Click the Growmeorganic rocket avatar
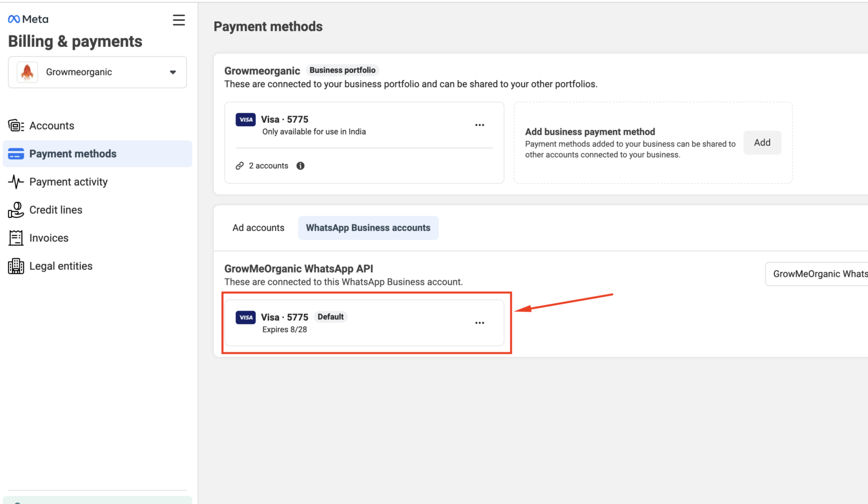Viewport: 868px width, 504px height. click(x=27, y=72)
